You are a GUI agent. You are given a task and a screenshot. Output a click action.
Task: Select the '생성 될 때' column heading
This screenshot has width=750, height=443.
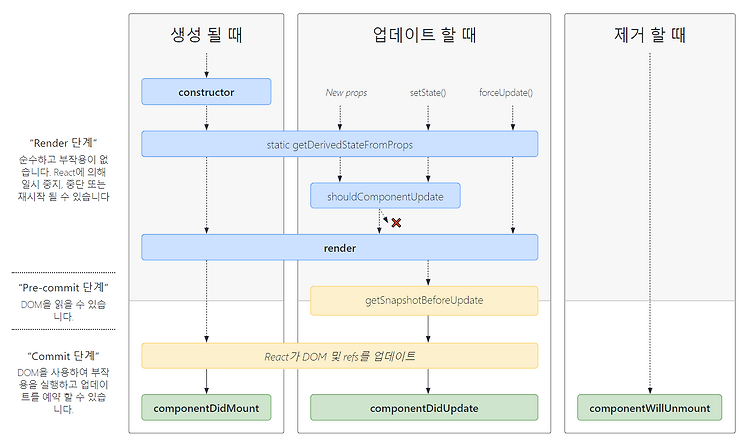pos(206,34)
